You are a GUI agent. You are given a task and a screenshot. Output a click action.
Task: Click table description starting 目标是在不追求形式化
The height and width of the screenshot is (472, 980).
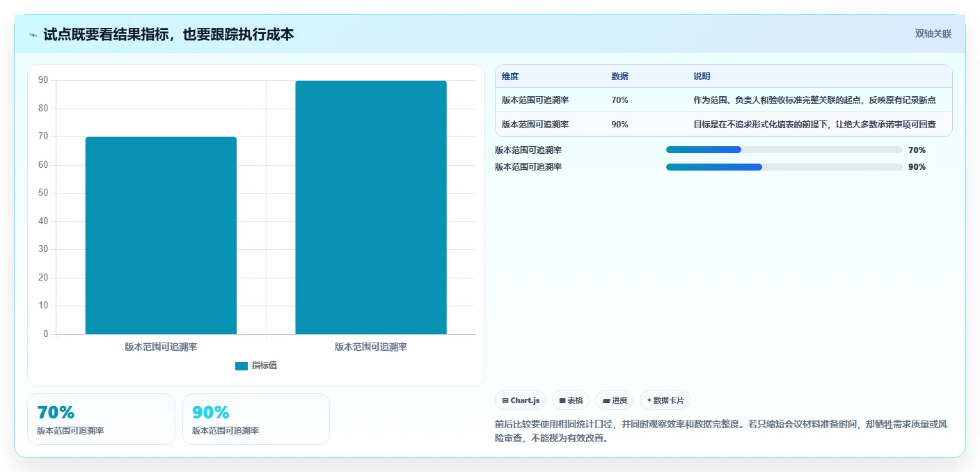coord(814,125)
